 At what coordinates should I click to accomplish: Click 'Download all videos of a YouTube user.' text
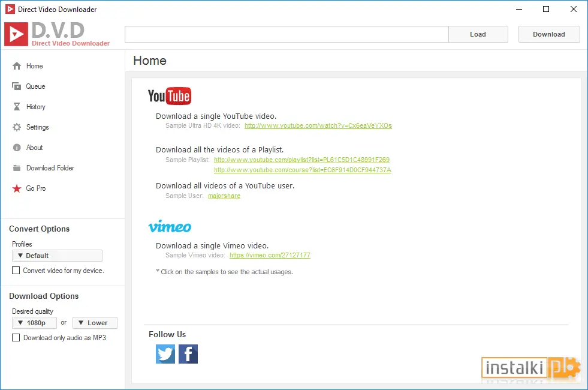[x=225, y=186]
